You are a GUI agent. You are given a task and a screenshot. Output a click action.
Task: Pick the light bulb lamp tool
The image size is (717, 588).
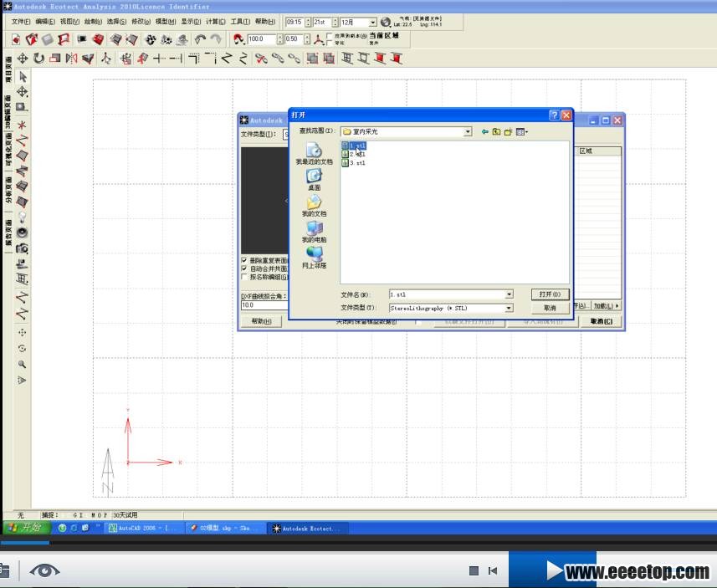click(x=22, y=217)
